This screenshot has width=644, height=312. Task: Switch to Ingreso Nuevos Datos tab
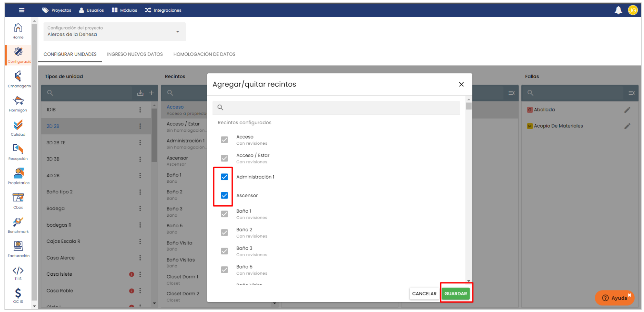[x=135, y=54]
